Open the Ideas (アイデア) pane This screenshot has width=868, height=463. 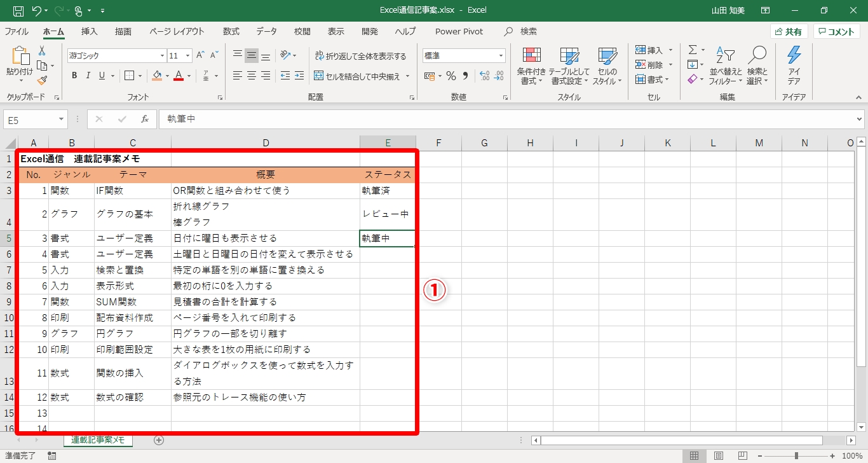(794, 66)
